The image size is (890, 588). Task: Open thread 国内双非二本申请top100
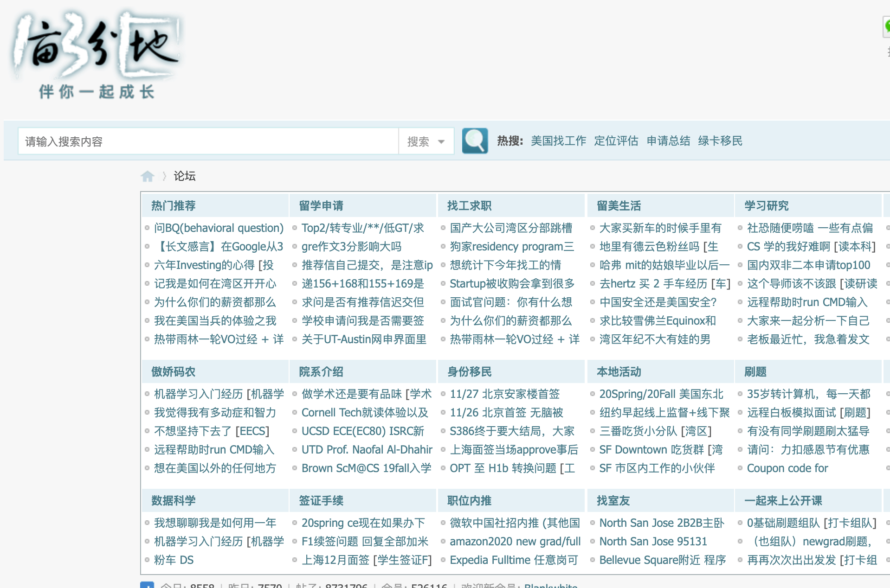(808, 265)
